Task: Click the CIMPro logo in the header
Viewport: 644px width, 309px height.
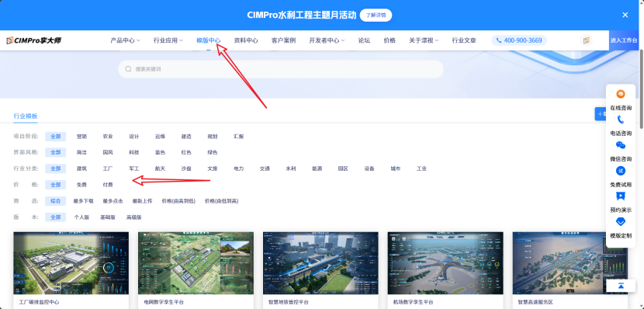Action: click(33, 40)
